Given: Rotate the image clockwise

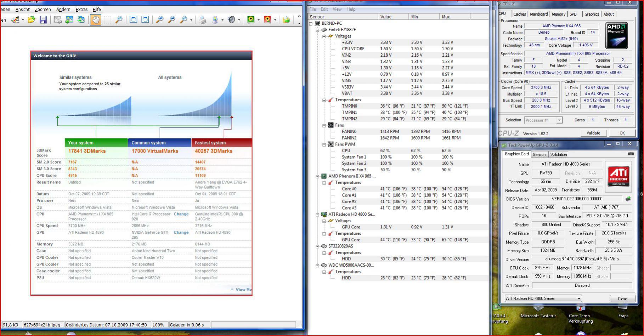Looking at the screenshot, I should pyautogui.click(x=145, y=20).
